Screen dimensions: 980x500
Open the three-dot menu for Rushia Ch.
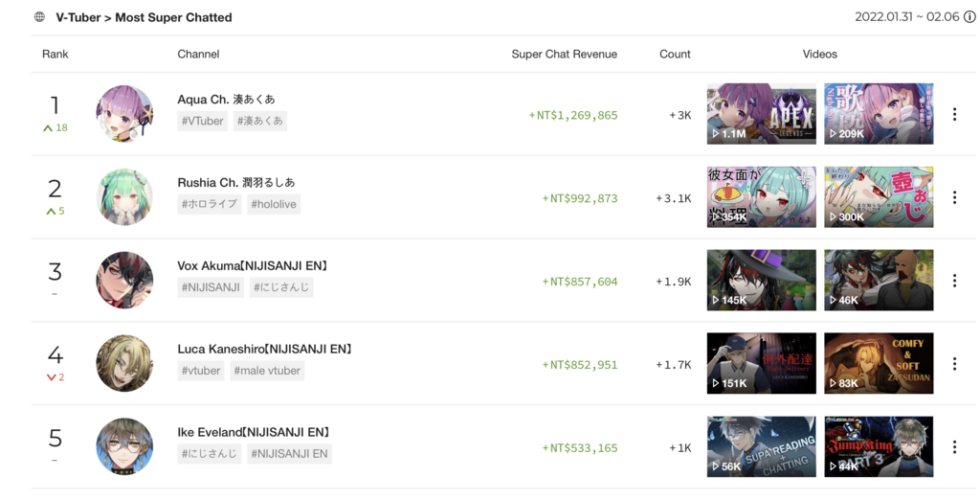(x=954, y=197)
